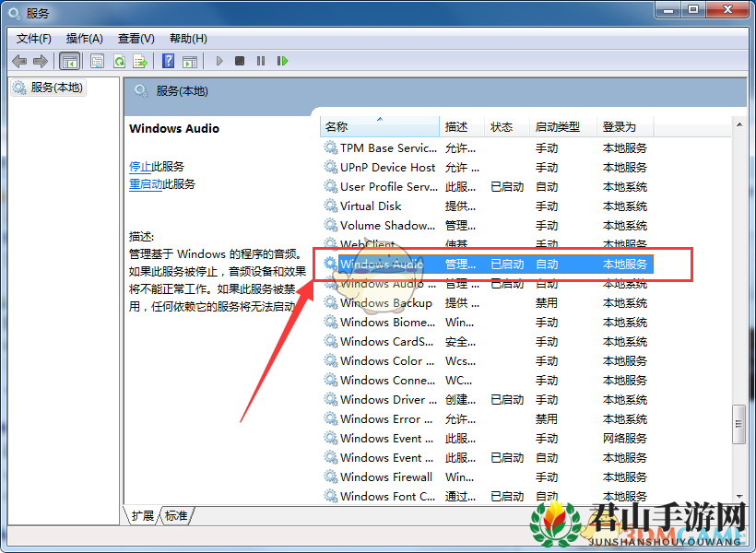Click the vertical scrollbar thumb
The width and height of the screenshot is (756, 553).
click(x=738, y=424)
